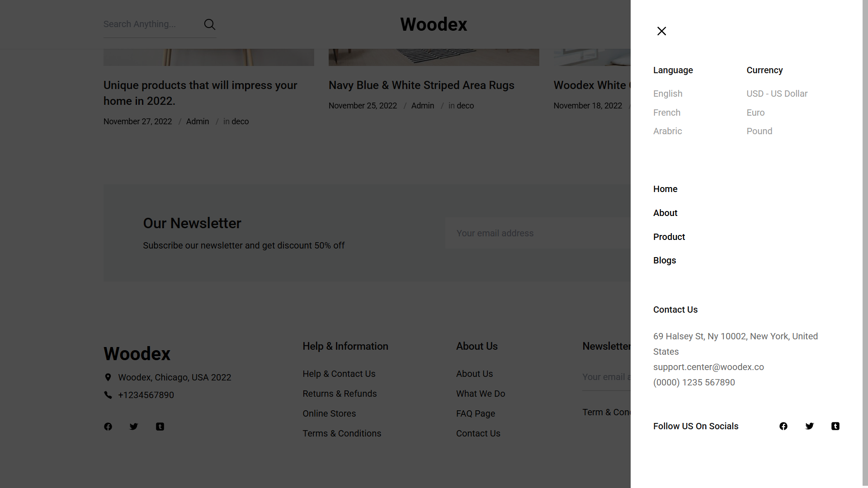Open FAQ Page footer link

tap(475, 413)
